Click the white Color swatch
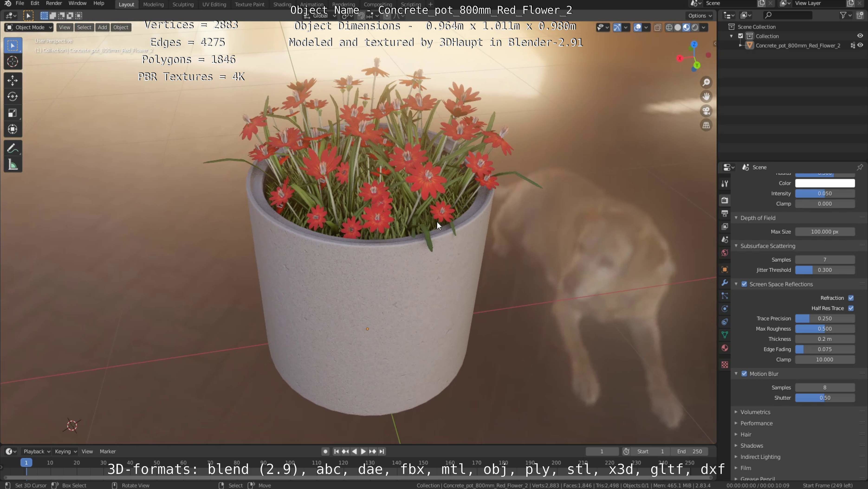Screen dimensions: 868x489 (825, 183)
